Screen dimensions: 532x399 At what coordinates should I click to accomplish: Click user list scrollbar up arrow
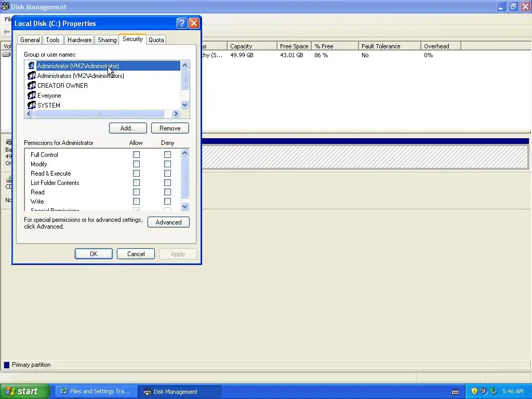[x=184, y=65]
